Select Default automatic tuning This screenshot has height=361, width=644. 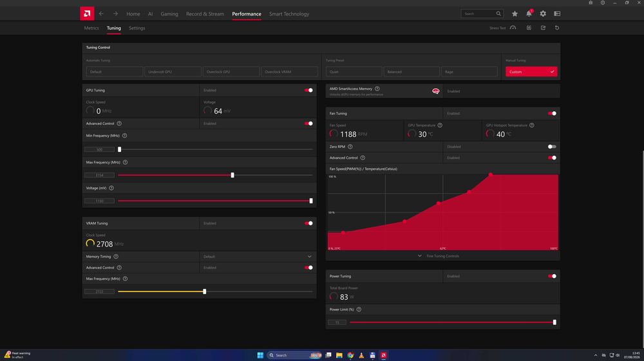tap(115, 72)
